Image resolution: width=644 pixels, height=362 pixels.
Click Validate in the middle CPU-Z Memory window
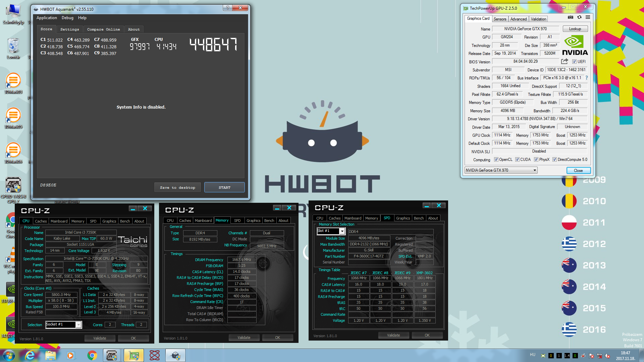(x=244, y=338)
